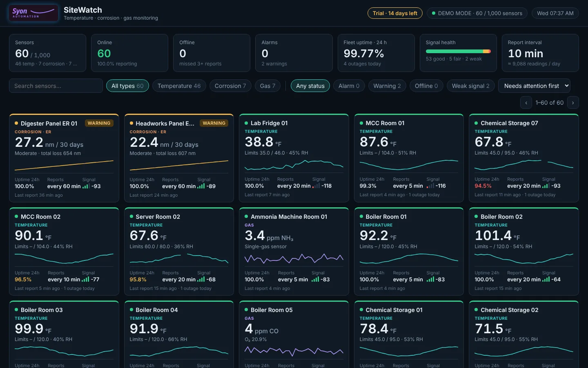Click the Ammonia Machine Room 01 gas chart
The image size is (588, 368).
click(294, 259)
